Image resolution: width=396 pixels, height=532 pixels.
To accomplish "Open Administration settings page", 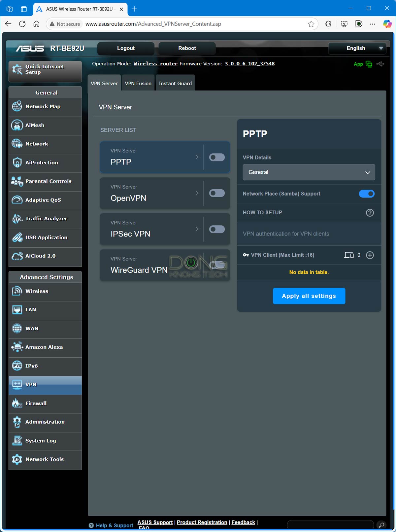I will tap(45, 422).
